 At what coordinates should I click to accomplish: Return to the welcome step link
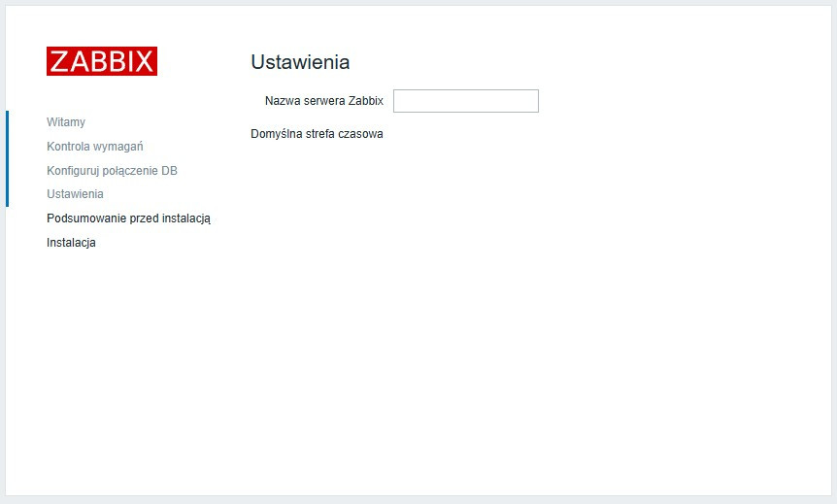pos(66,122)
